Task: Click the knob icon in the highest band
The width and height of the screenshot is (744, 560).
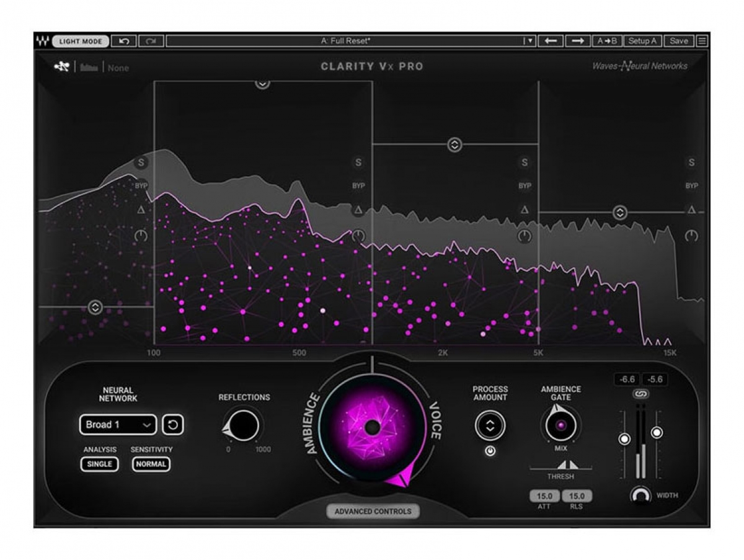Action: pos(691,236)
